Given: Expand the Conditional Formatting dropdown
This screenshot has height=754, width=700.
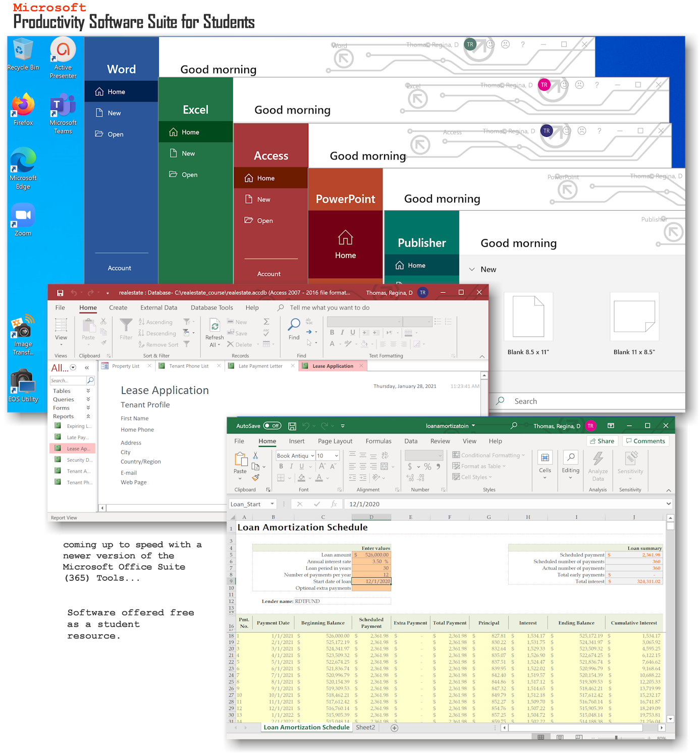Looking at the screenshot, I should 523,456.
